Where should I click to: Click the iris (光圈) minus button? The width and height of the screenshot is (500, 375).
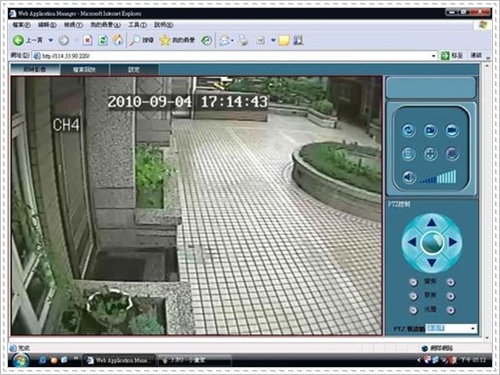pos(413,310)
